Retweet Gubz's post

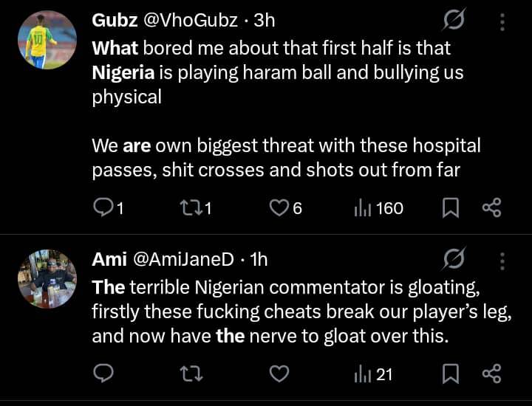(191, 208)
